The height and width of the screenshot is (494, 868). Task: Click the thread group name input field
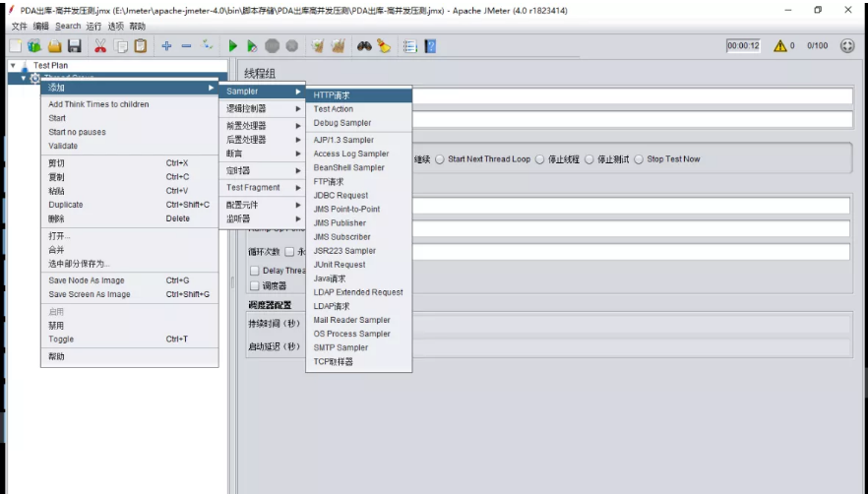tap(632, 95)
